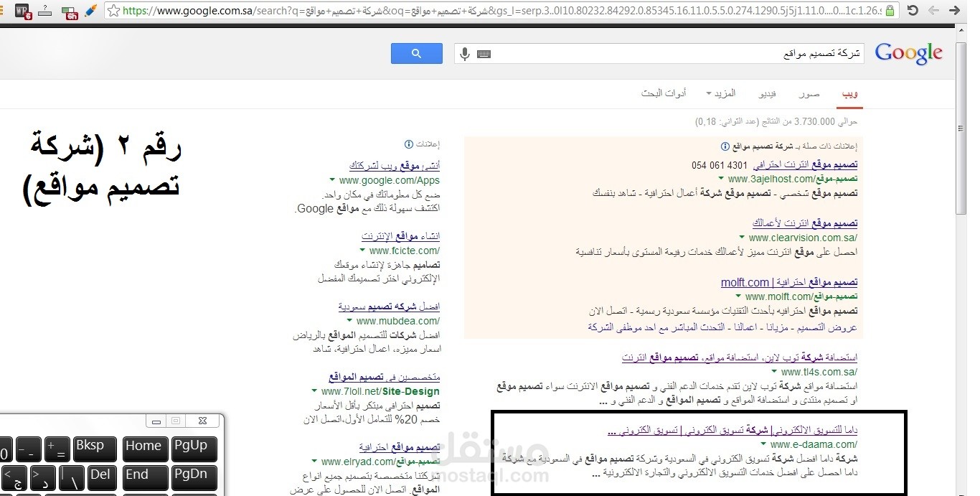Open sidebar ad متخصصين في تصميم المواقع
The height and width of the screenshot is (496, 980).
coord(385,377)
